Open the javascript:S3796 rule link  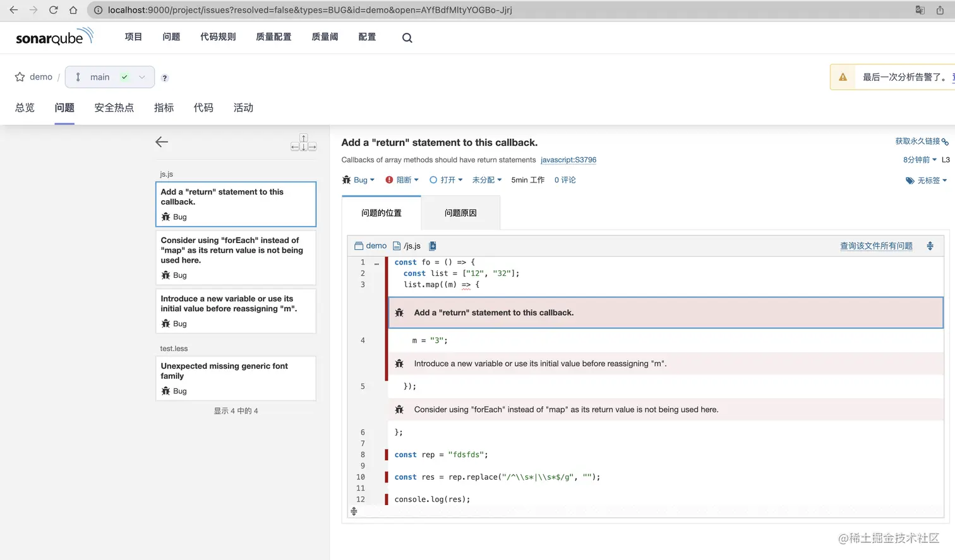(x=568, y=160)
